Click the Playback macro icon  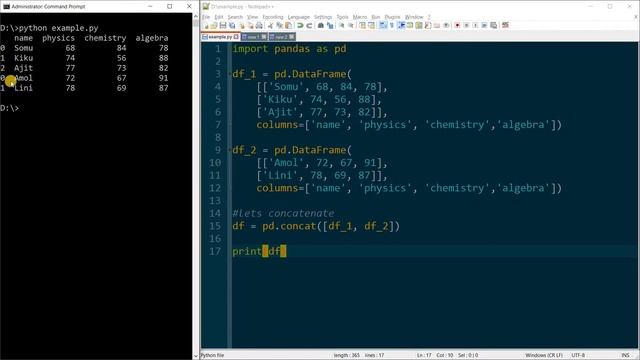pyautogui.click(x=476, y=25)
